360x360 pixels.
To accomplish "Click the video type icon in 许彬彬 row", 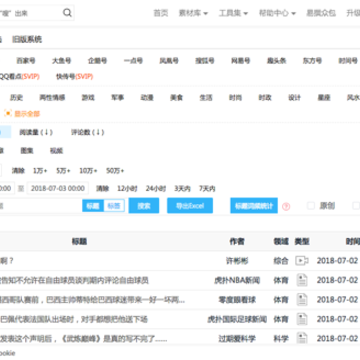I will pyautogui.click(x=302, y=261).
